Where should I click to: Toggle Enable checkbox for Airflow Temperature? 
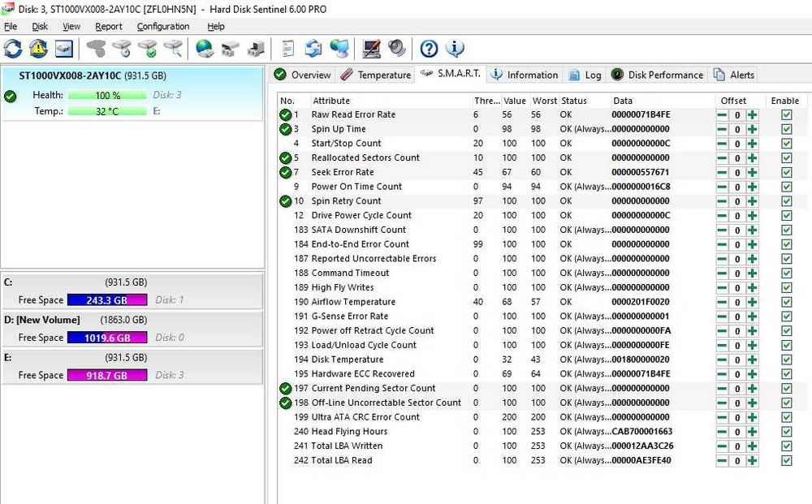787,302
